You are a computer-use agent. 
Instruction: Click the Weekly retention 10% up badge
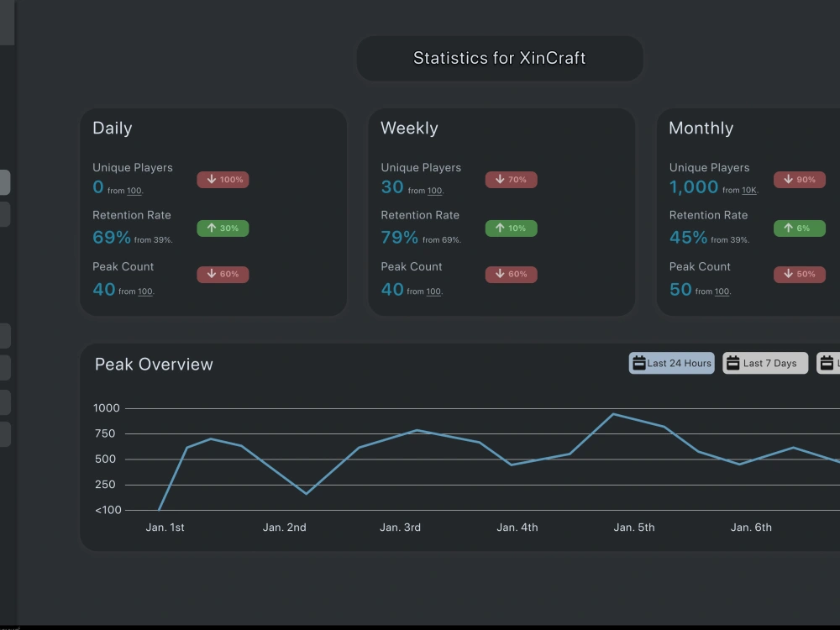511,228
